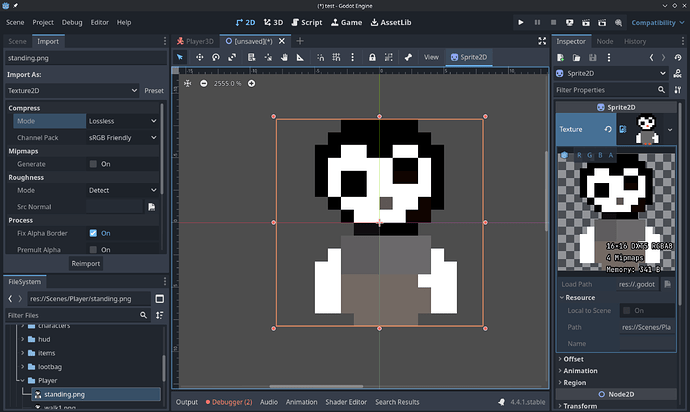Select the Ruler Mode tool

tap(300, 57)
